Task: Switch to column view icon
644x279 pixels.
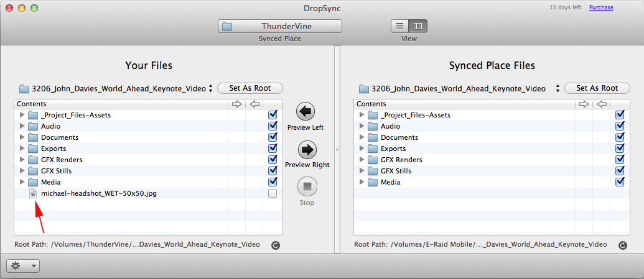Action: pos(418,26)
